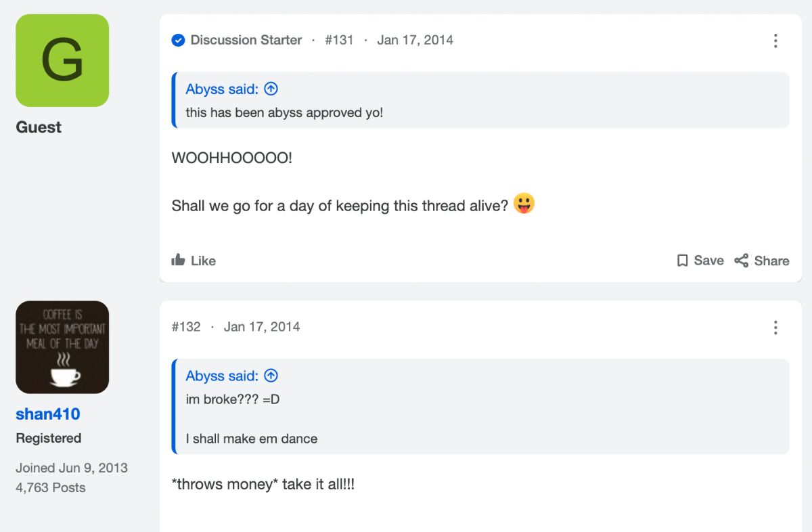Click the tongue-out emoji in post #131
812x532 pixels.
[524, 204]
